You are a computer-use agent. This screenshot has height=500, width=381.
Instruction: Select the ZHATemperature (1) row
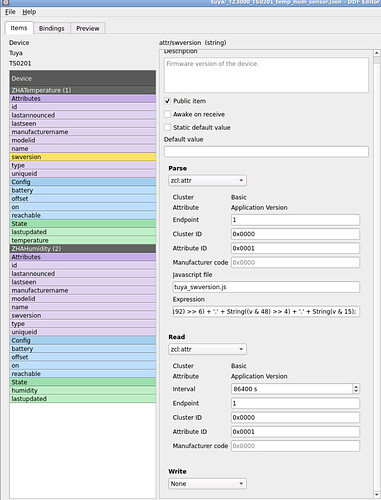pos(83,90)
